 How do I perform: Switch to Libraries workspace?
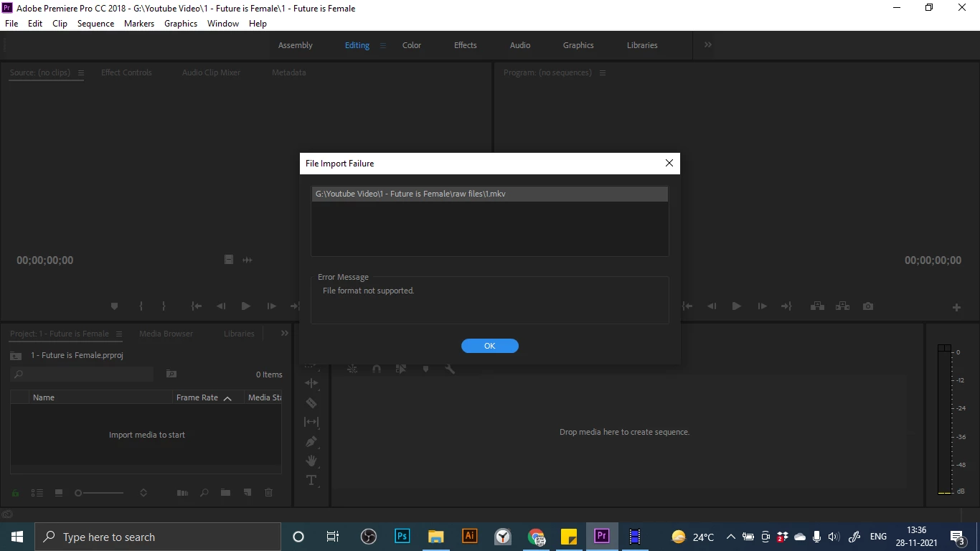[x=642, y=45]
